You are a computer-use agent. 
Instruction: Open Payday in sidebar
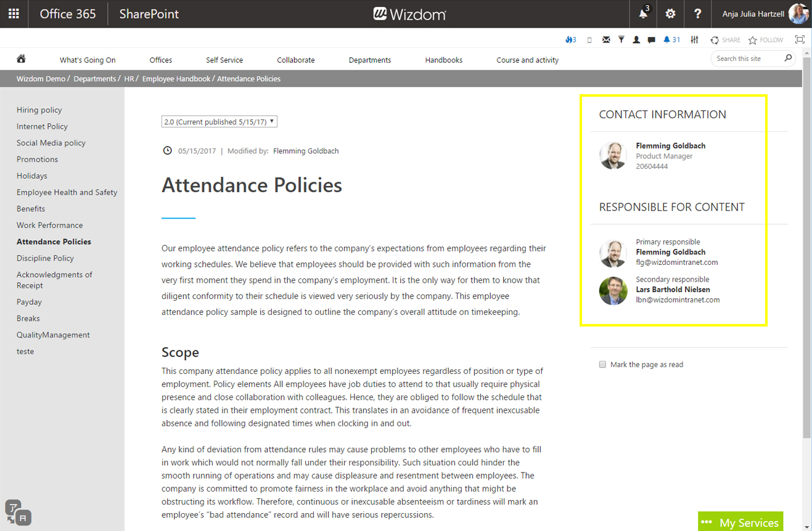(x=29, y=302)
